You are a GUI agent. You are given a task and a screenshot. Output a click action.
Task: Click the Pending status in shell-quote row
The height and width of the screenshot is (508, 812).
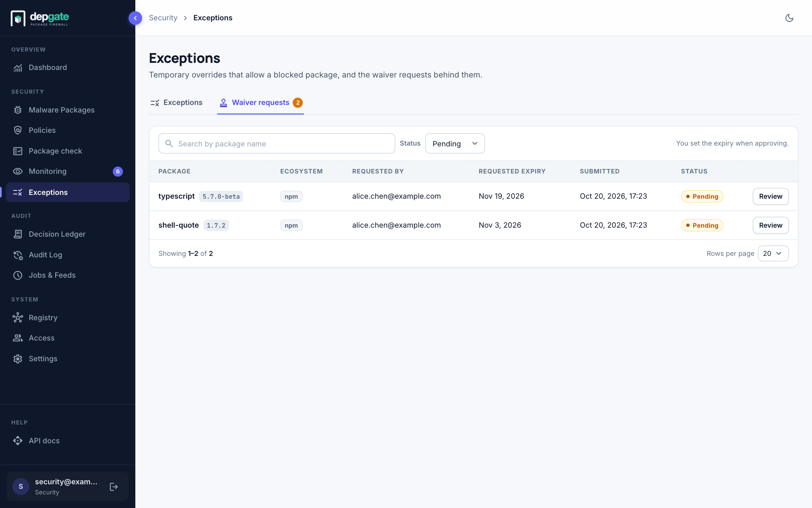702,225
